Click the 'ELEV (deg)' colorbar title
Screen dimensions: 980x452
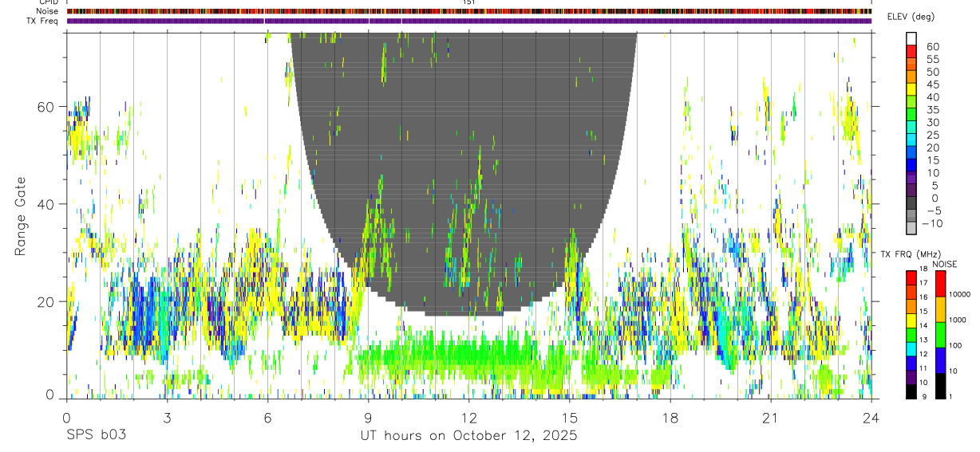tap(911, 18)
